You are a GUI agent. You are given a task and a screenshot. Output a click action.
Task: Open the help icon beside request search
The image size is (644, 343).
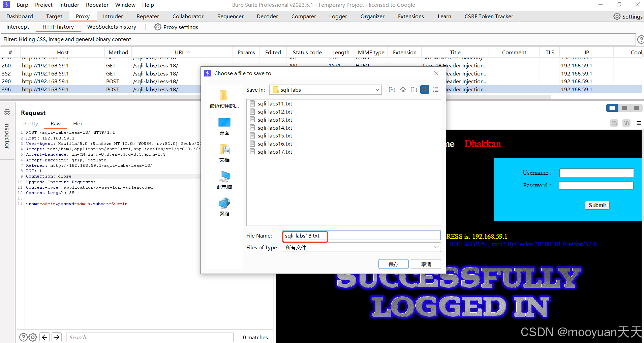[x=23, y=337]
